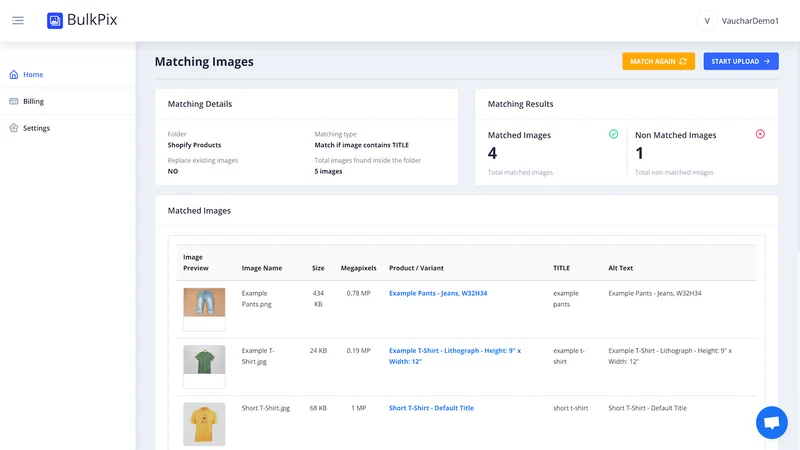The width and height of the screenshot is (800, 450).
Task: Click the Matching Images page heading
Action: 204,62
